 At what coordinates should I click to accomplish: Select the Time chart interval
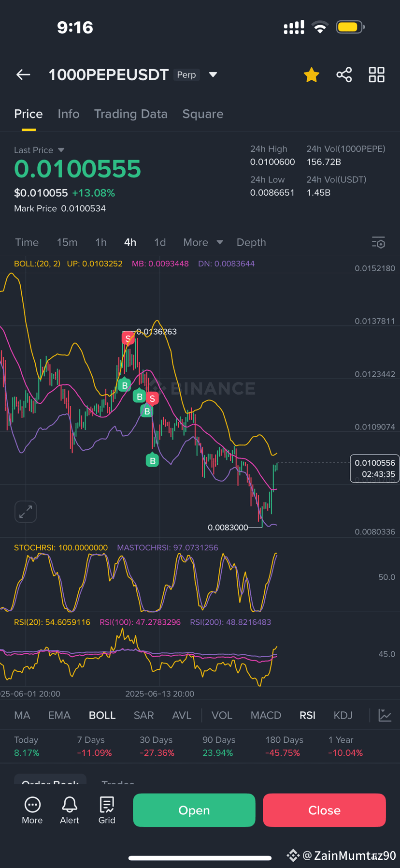pyautogui.click(x=27, y=242)
